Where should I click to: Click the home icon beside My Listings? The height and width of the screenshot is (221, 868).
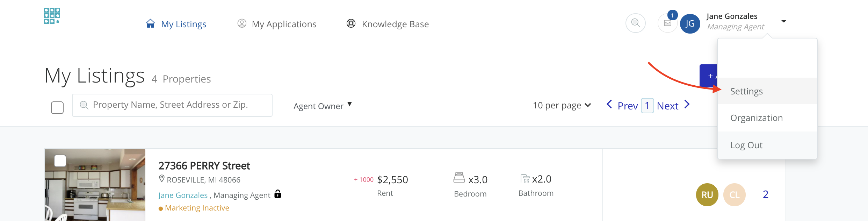pyautogui.click(x=150, y=23)
